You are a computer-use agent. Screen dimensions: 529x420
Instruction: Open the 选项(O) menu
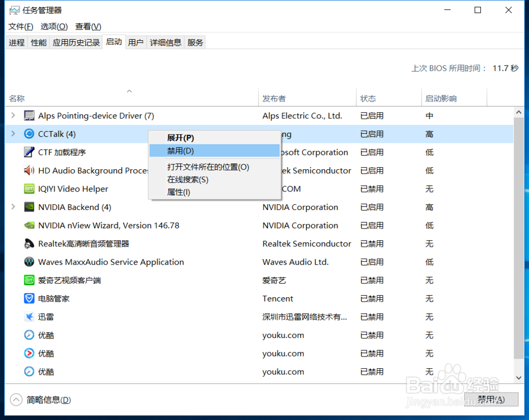[x=54, y=26]
